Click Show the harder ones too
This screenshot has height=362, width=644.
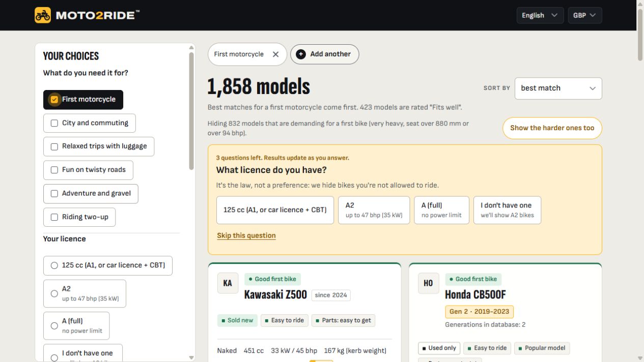tap(552, 128)
